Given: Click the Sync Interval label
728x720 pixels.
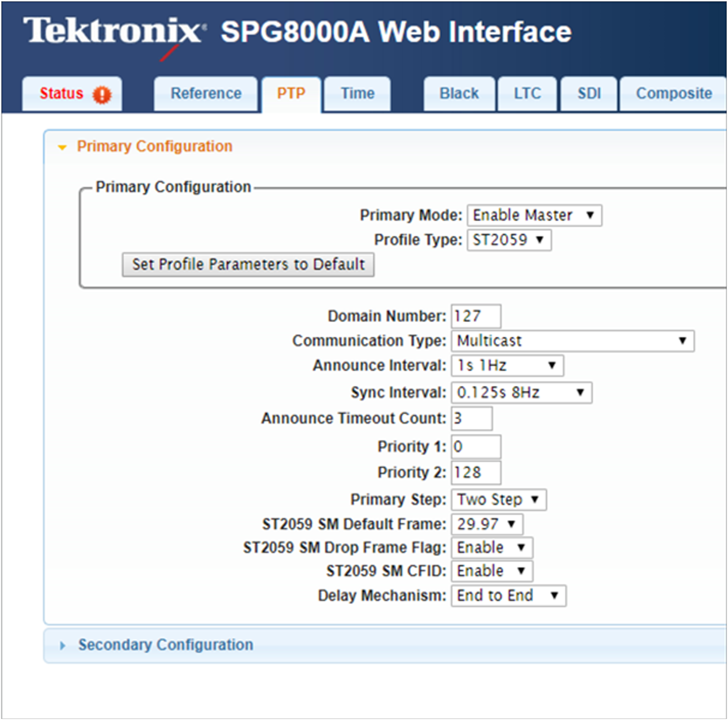Looking at the screenshot, I should [x=399, y=393].
